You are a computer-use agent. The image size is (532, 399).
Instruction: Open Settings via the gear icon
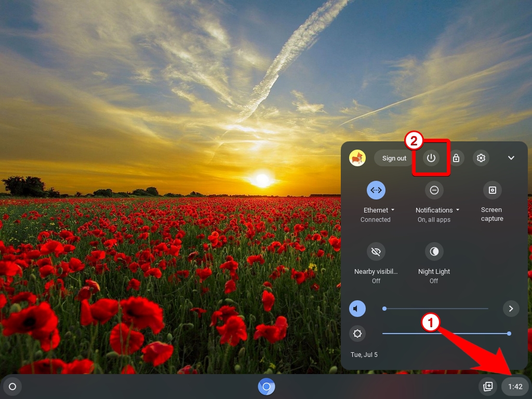pos(481,158)
